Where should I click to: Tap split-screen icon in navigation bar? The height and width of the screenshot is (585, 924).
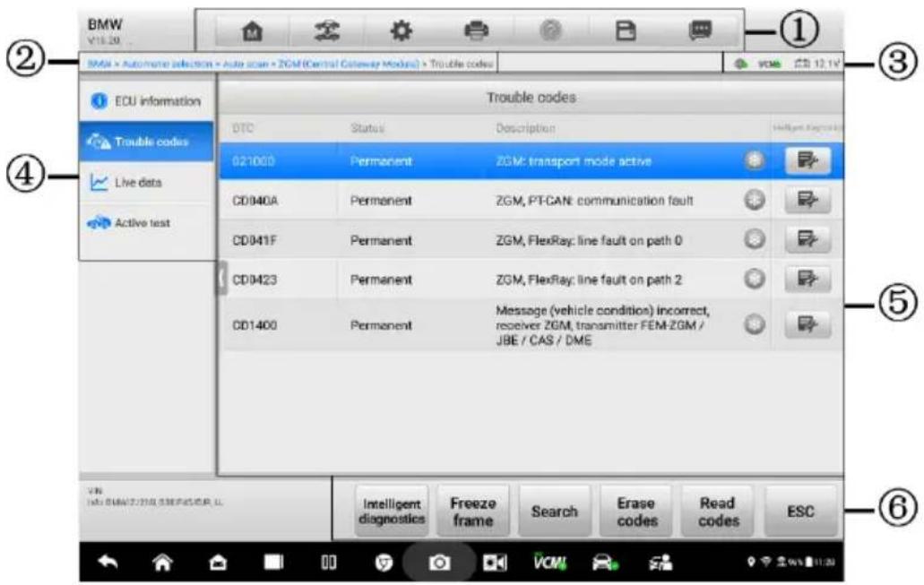[329, 563]
